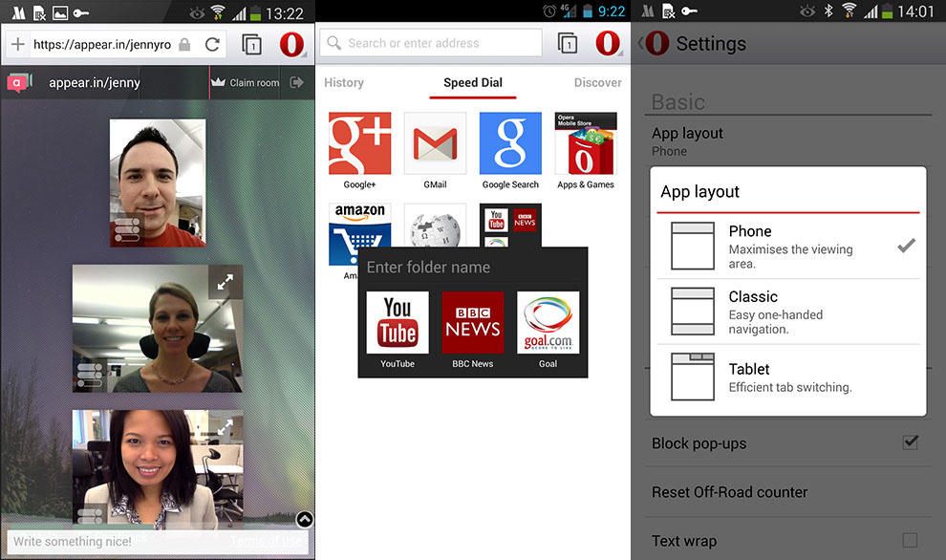The image size is (946, 560).
Task: Open the GMail speed dial tile
Action: (435, 151)
